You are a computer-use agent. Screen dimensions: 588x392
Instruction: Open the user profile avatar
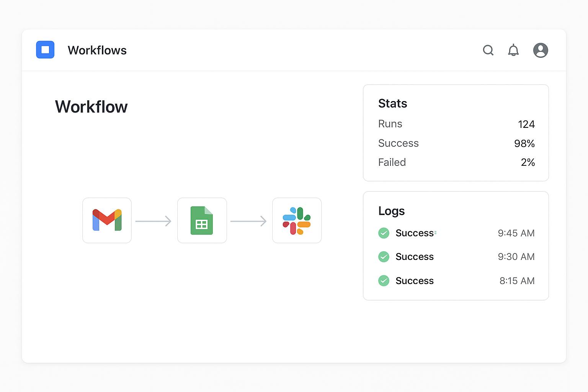coord(540,50)
